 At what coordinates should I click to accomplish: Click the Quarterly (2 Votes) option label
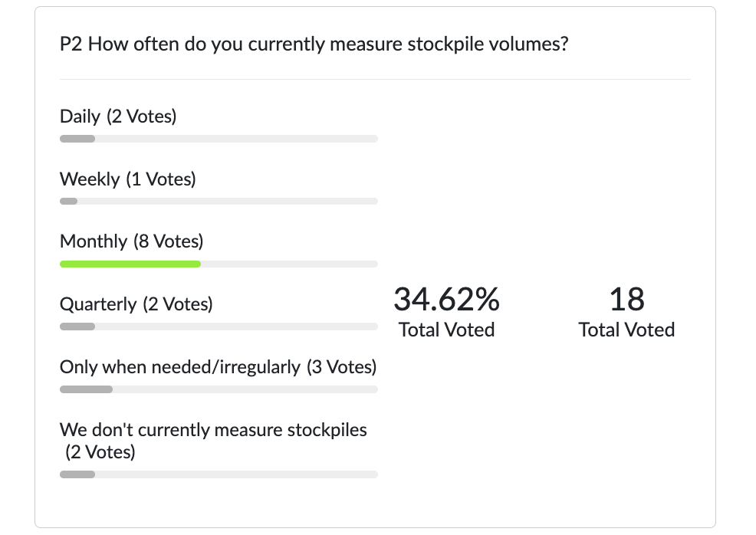click(x=136, y=304)
